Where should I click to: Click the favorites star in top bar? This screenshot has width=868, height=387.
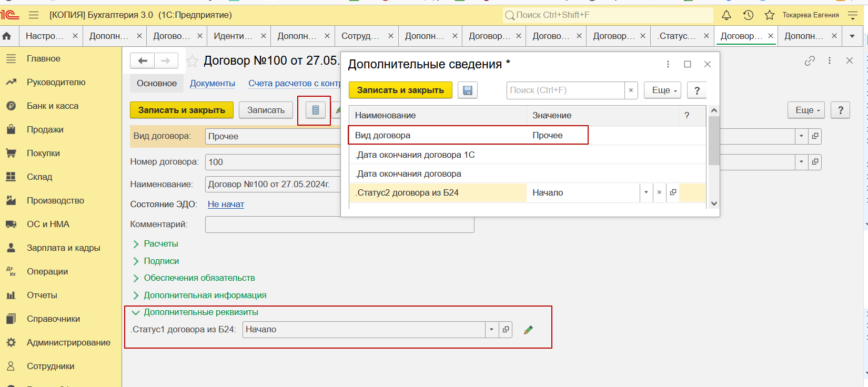coord(769,15)
